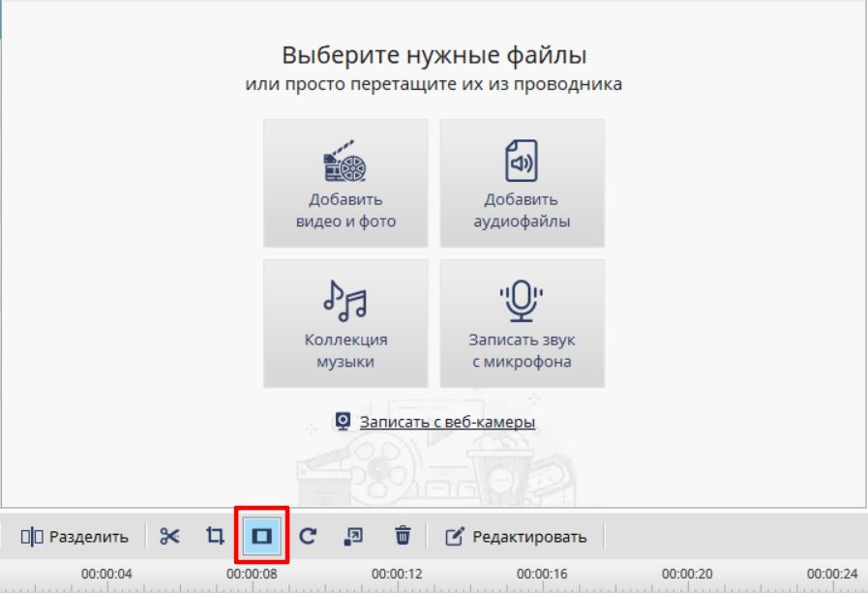The image size is (868, 593).
Task: Click the audio file speaker icon
Action: coord(522,161)
